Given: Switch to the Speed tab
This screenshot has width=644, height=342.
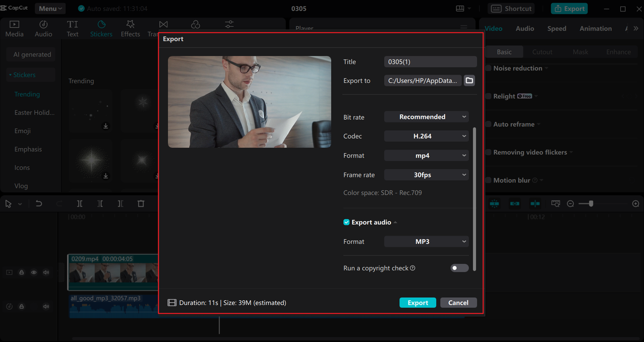Looking at the screenshot, I should [x=556, y=29].
